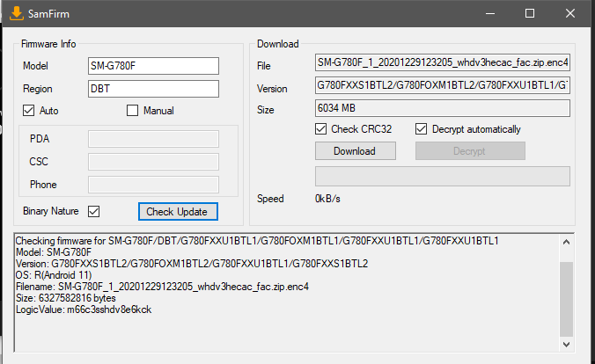Click the 'Binary Nature' label text
The width and height of the screenshot is (595, 364).
point(51,211)
